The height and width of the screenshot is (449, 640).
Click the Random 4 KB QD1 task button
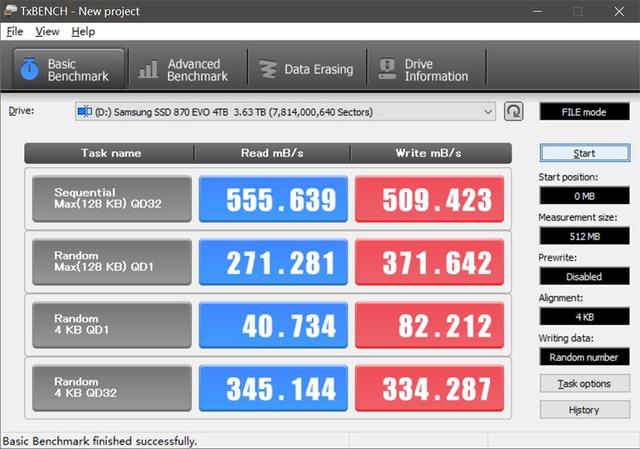(x=112, y=325)
